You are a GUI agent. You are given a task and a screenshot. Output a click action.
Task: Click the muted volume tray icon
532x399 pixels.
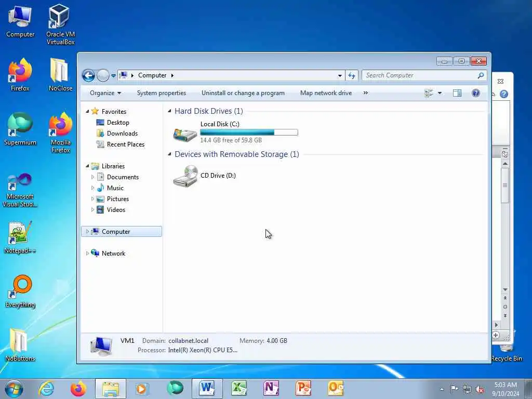tap(480, 390)
